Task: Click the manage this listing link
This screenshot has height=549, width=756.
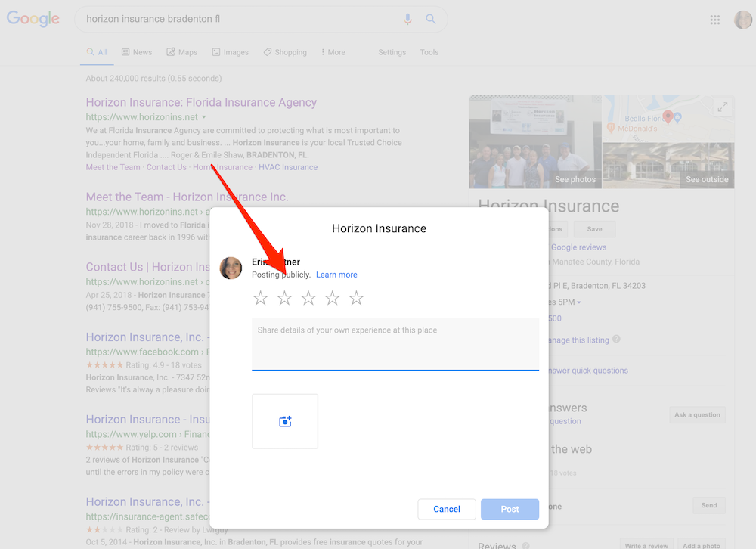Action: tap(578, 340)
